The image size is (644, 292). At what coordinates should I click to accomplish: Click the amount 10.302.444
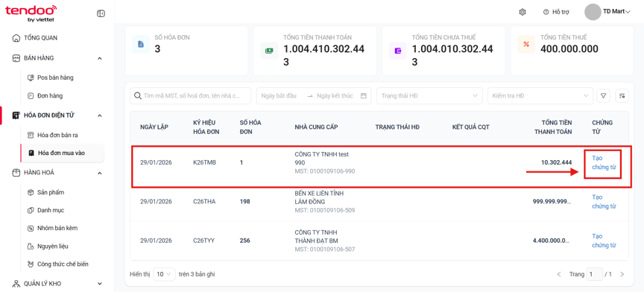pyautogui.click(x=557, y=162)
